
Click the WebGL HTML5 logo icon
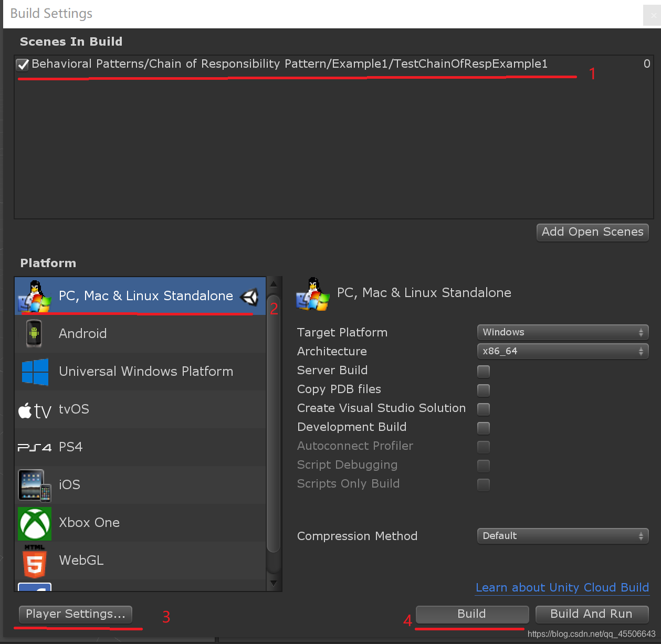[x=35, y=561]
